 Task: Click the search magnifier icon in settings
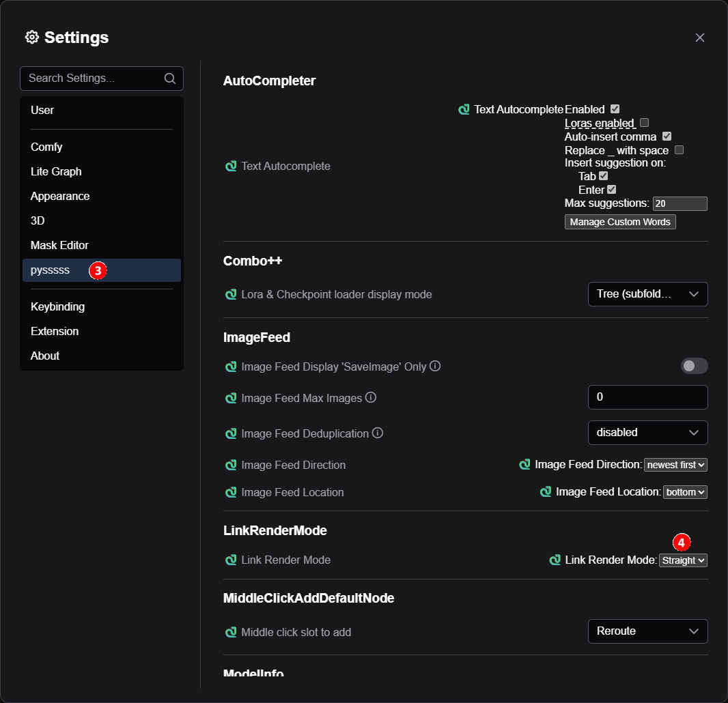coord(170,78)
